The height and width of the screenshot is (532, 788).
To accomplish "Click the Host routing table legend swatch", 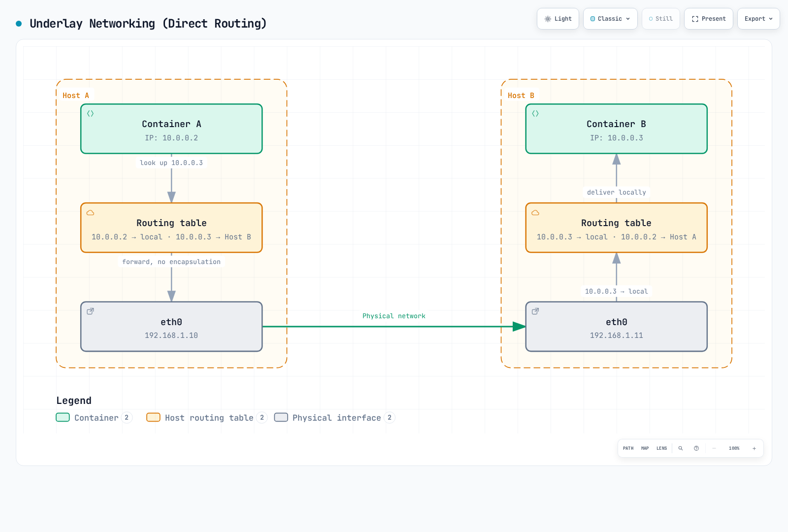I will 154,418.
